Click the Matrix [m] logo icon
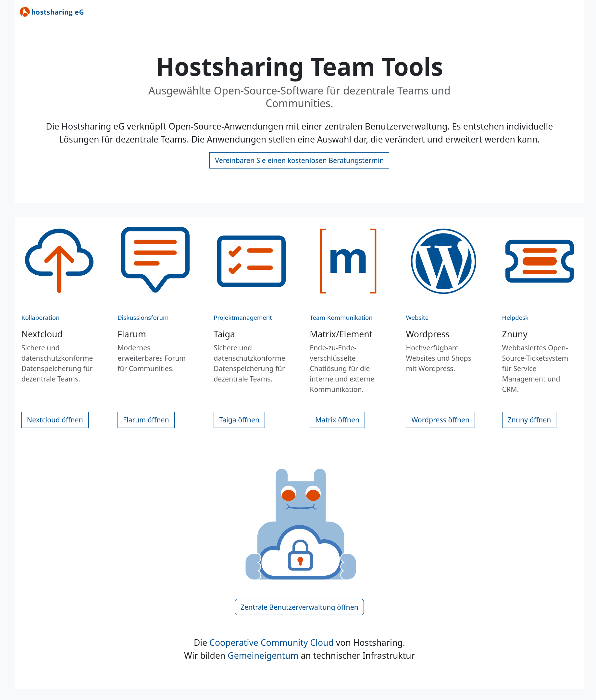 coord(348,261)
